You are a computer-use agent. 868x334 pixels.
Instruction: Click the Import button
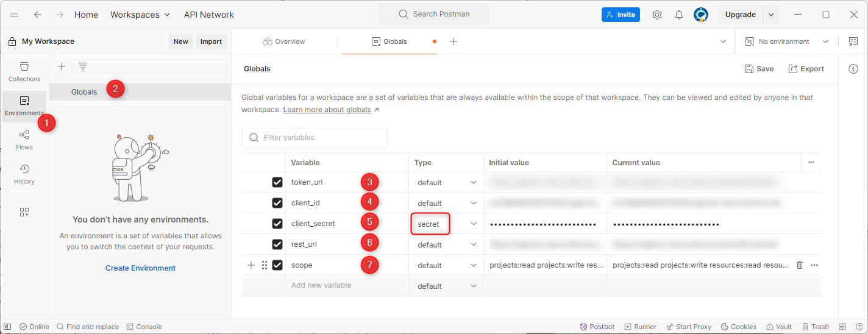click(211, 41)
